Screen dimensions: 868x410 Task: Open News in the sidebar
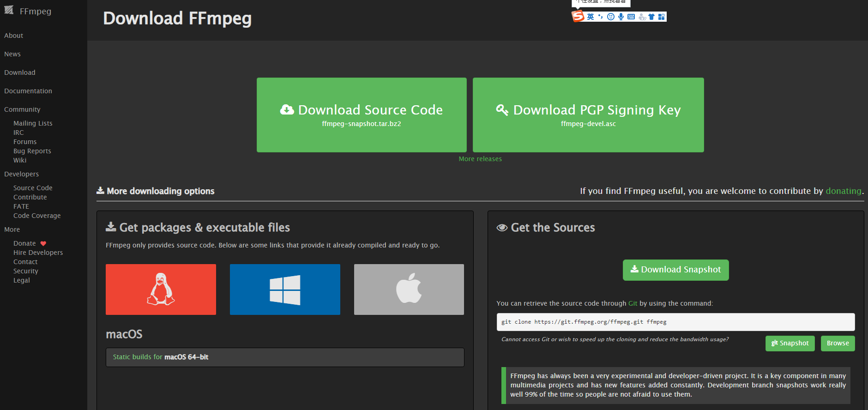12,54
